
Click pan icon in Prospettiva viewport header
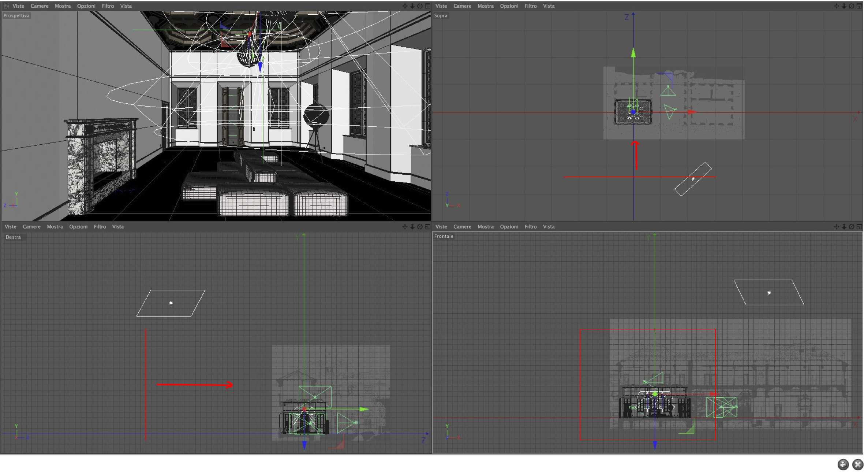tap(405, 6)
